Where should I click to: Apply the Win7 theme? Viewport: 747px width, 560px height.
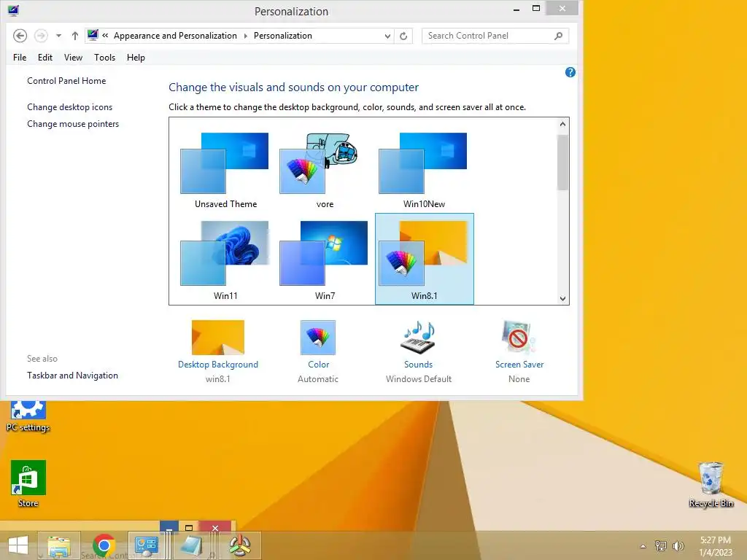[325, 260]
